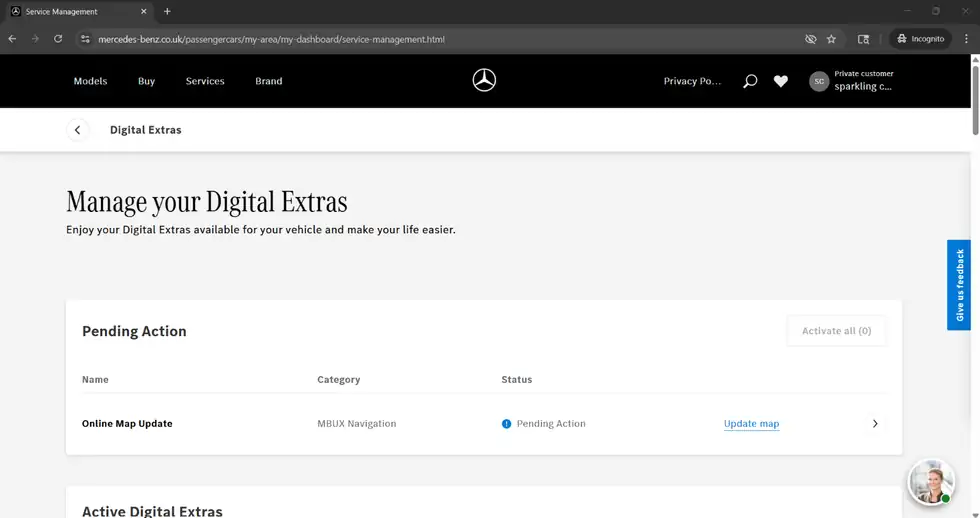Click the Pending Action status text
980x518 pixels.
point(551,424)
